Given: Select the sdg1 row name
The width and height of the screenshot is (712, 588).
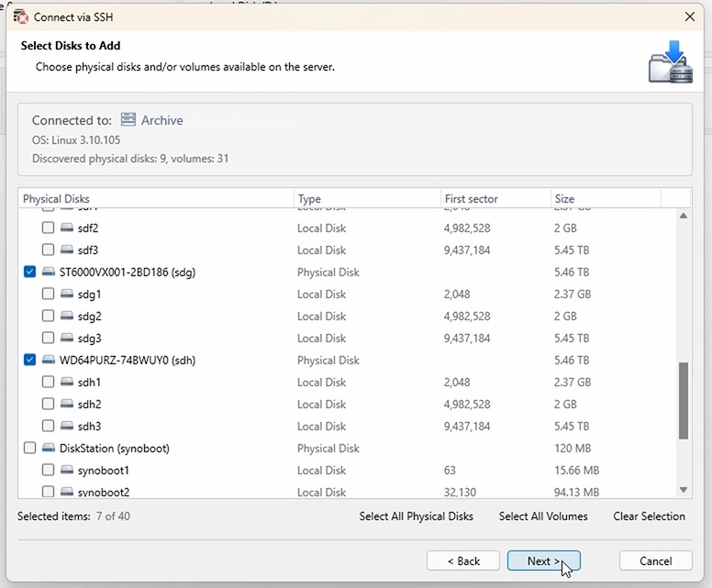Looking at the screenshot, I should (x=89, y=294).
